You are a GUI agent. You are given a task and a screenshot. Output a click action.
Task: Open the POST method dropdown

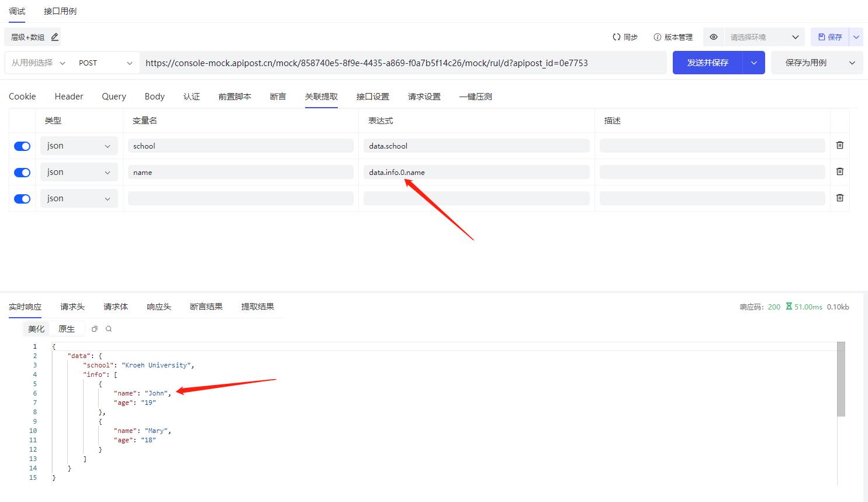(105, 63)
